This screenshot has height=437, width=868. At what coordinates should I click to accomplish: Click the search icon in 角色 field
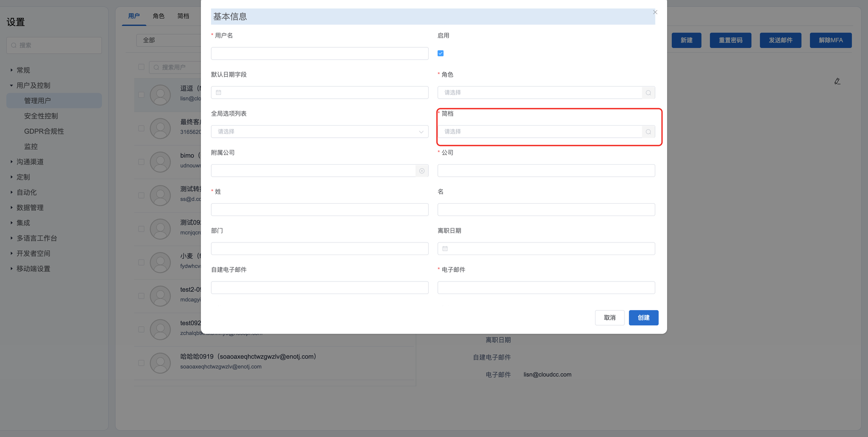648,93
